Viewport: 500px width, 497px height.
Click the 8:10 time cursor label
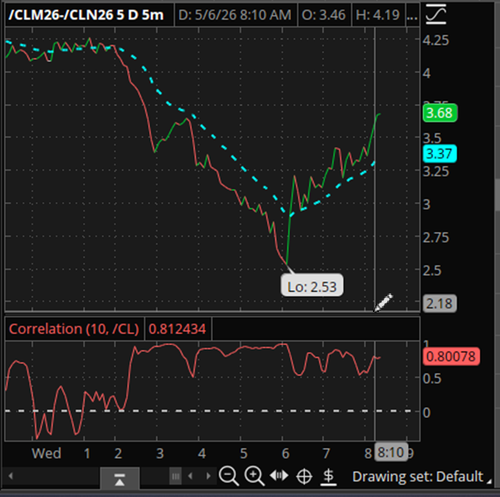click(391, 452)
